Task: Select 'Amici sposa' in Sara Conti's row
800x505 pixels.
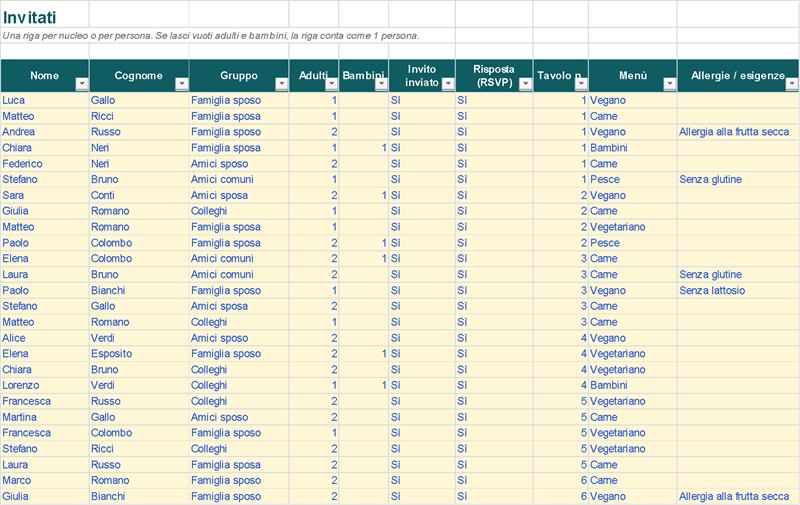Action: click(239, 195)
